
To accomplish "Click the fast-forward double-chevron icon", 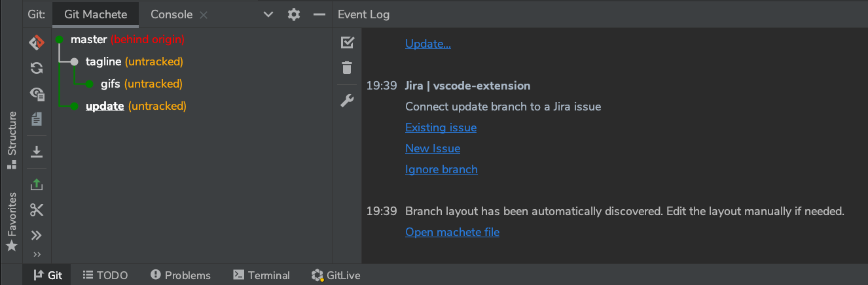I will coord(37,235).
